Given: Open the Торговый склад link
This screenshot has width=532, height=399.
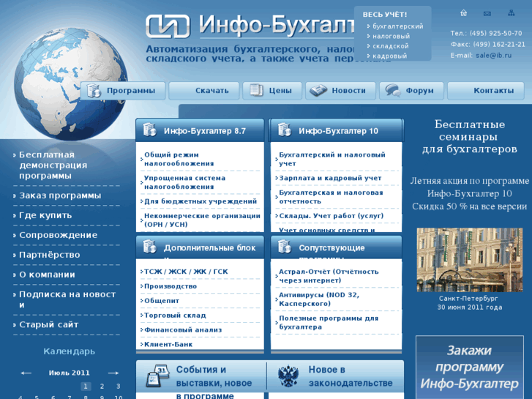Looking at the screenshot, I should pyautogui.click(x=175, y=316).
